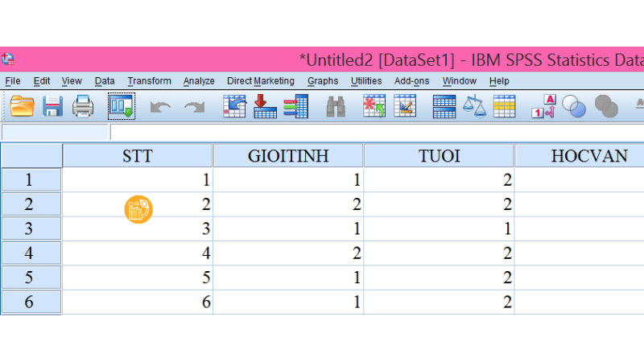Click the Use Variable Sets circles icon
644x362 pixels.
[574, 106]
